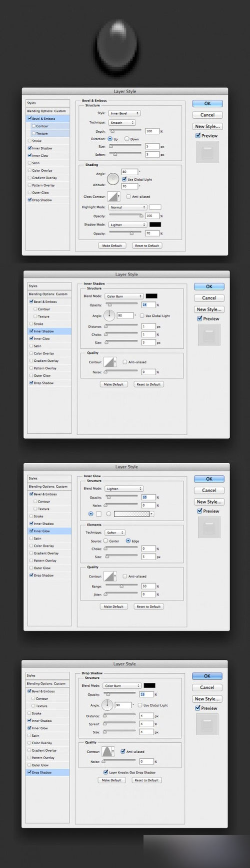Image resolution: width=250 pixels, height=868 pixels.
Task: Open the Inner Bevel Style dropdown
Action: coord(124,113)
